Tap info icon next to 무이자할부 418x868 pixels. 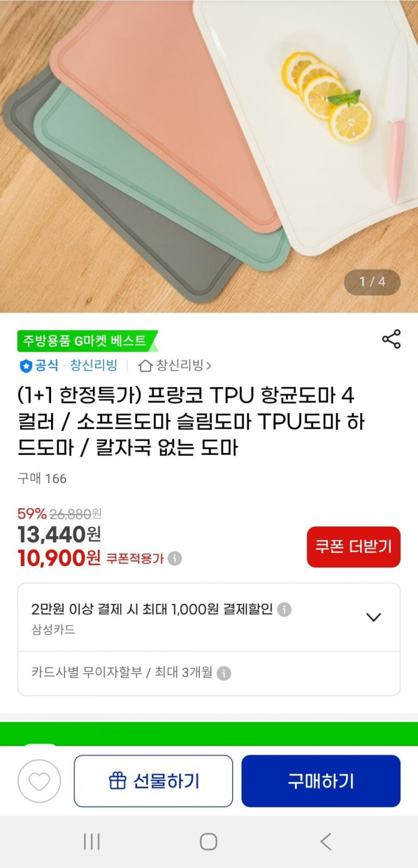tap(224, 673)
